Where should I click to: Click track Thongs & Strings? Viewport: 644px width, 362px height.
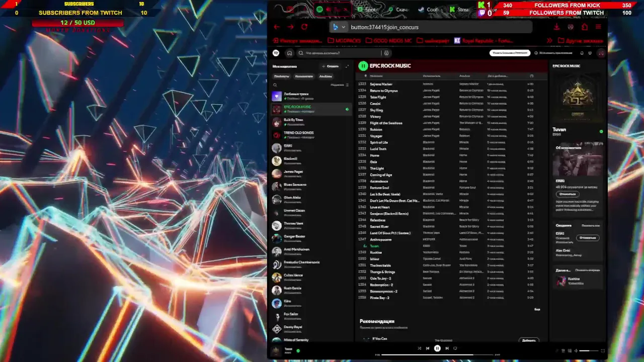point(382,272)
